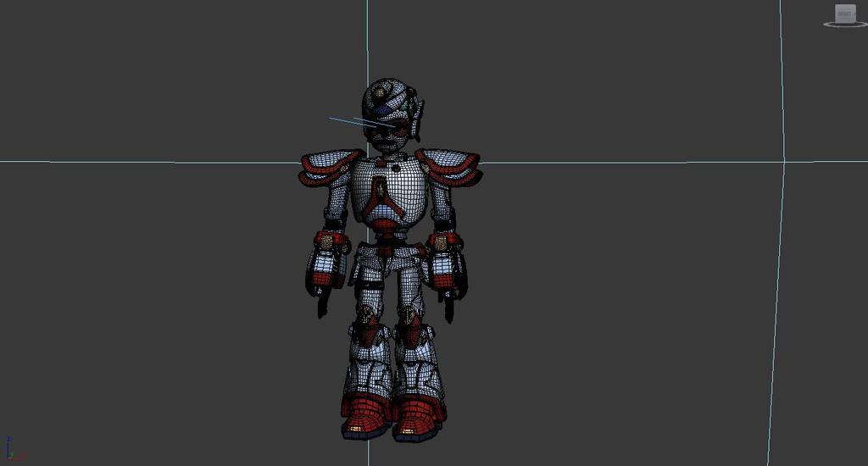Select the knee guard on the screen's left
The height and width of the screenshot is (466, 868).
pyautogui.click(x=367, y=326)
